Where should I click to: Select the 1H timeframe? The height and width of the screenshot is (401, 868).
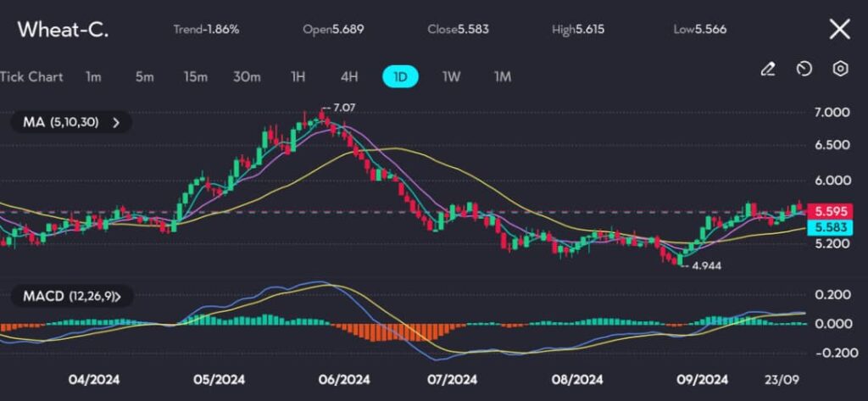click(298, 76)
